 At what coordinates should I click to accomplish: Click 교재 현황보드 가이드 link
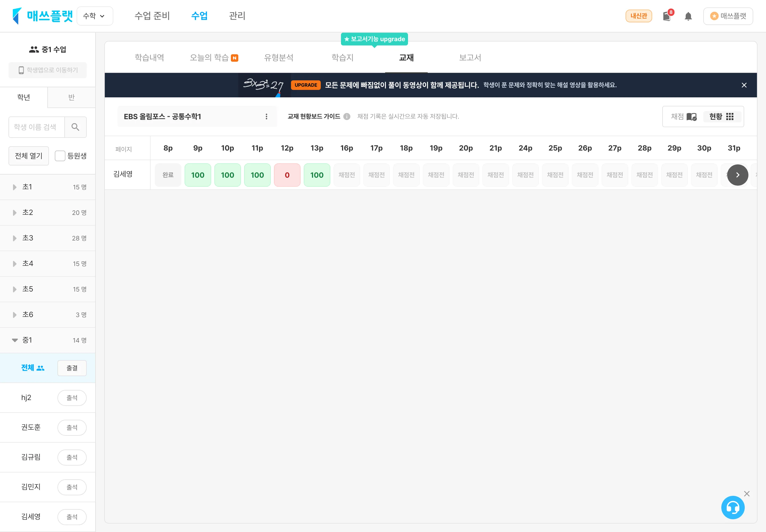(x=314, y=116)
